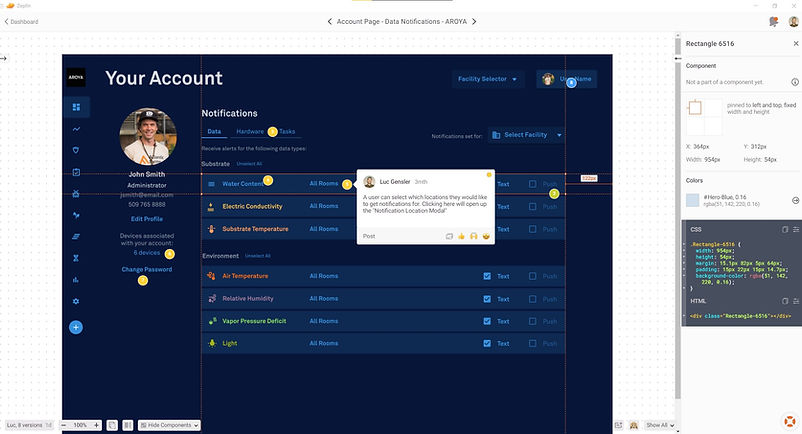Image resolution: width=802 pixels, height=434 pixels.
Task: Click John Smith's profile photo
Action: click(148, 136)
